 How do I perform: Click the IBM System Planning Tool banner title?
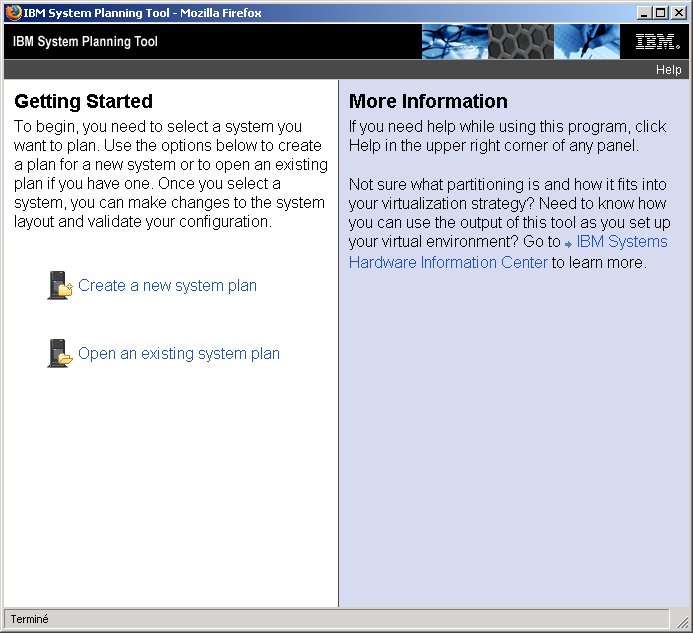(x=85, y=42)
